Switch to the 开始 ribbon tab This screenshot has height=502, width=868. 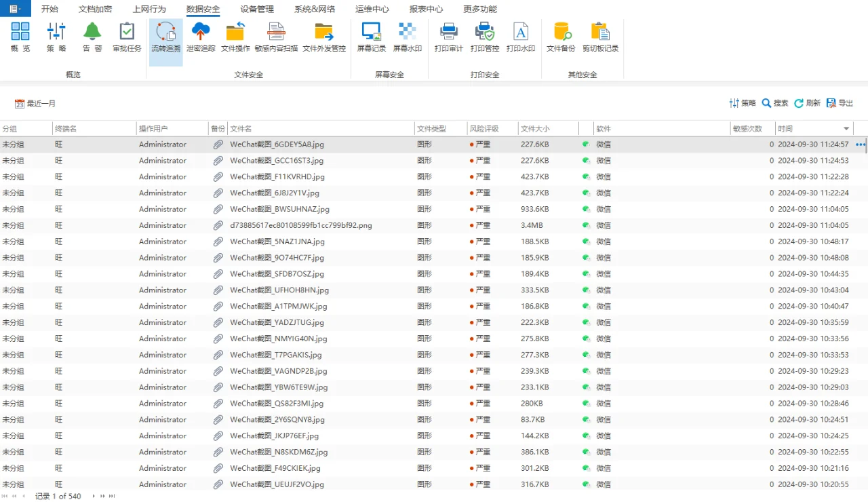click(50, 9)
